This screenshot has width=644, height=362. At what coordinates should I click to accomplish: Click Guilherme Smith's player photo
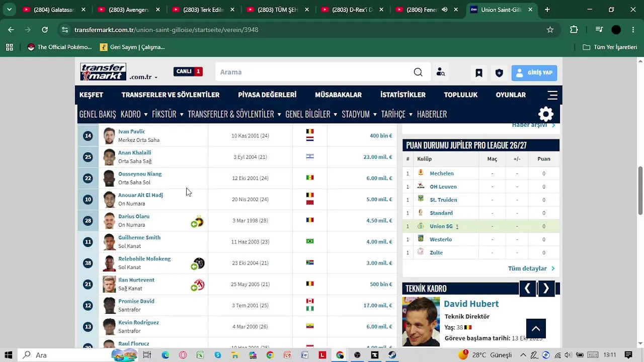[109, 242]
